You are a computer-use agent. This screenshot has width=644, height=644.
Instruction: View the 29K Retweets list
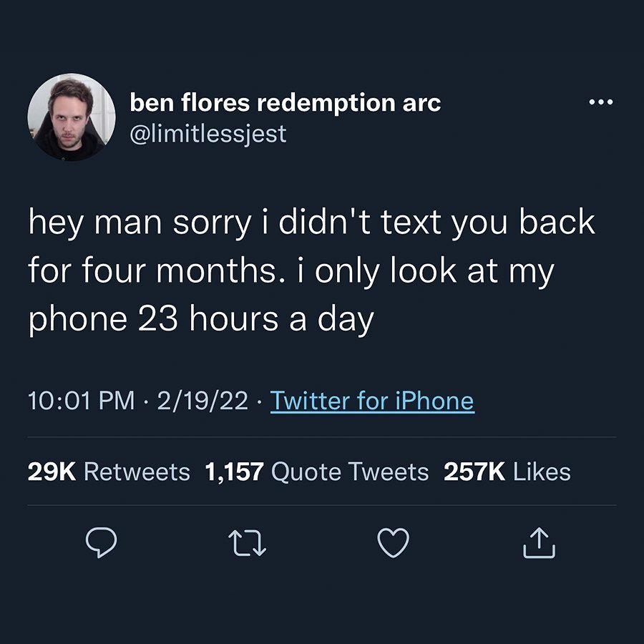[x=109, y=472]
